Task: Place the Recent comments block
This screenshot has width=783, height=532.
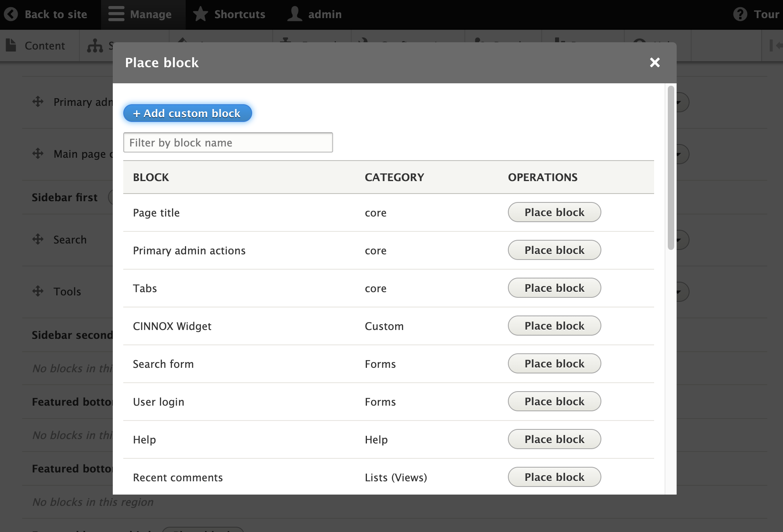Action: (x=554, y=477)
